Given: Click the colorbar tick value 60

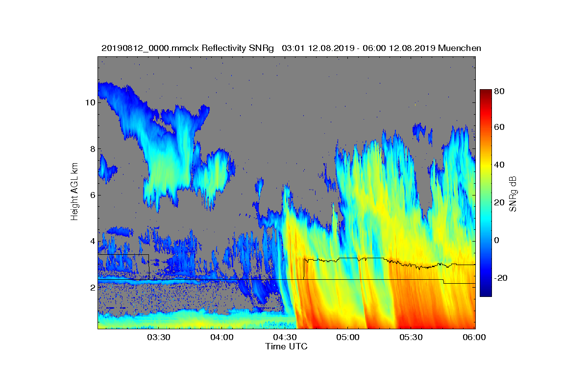Looking at the screenshot, I should point(500,127).
